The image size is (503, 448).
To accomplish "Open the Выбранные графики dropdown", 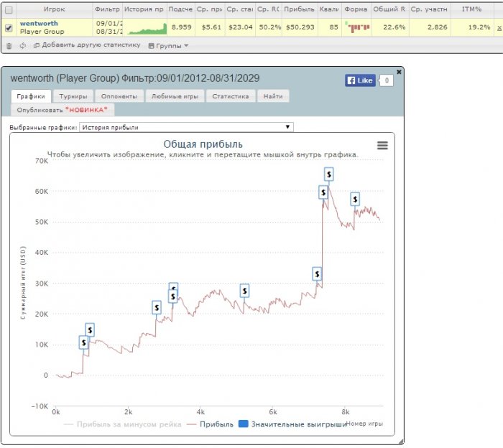I will tap(186, 127).
